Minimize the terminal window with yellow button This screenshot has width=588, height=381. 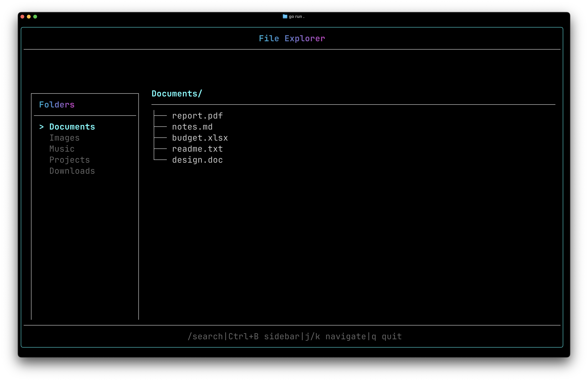29,17
